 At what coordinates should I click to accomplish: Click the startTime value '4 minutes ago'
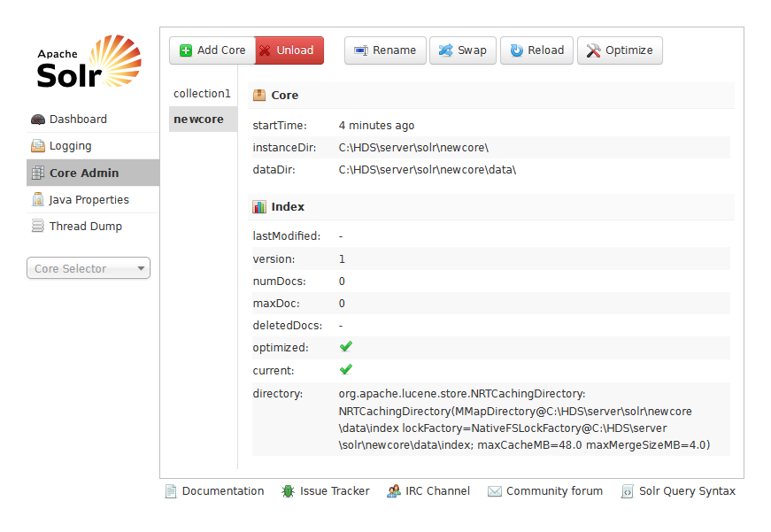coord(377,126)
